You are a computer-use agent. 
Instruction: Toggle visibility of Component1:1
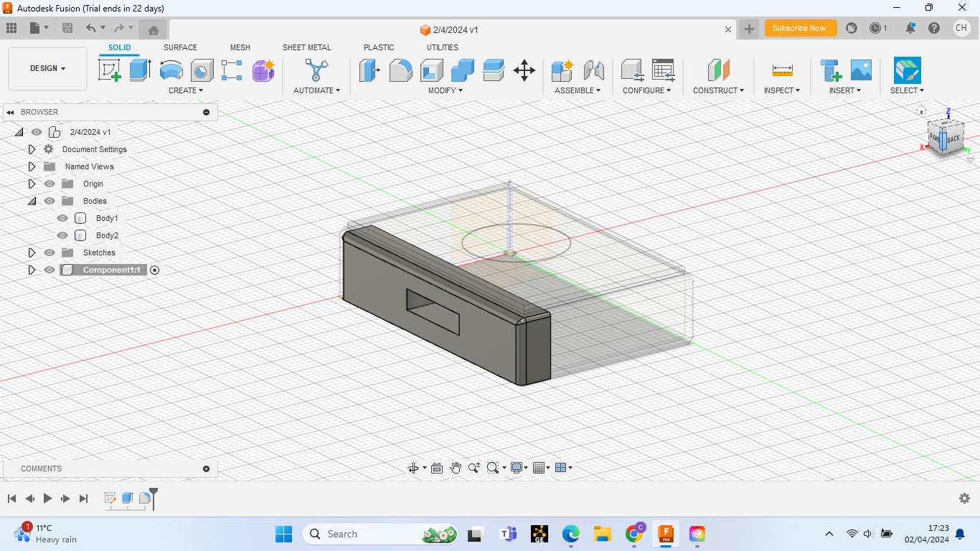pos(50,270)
